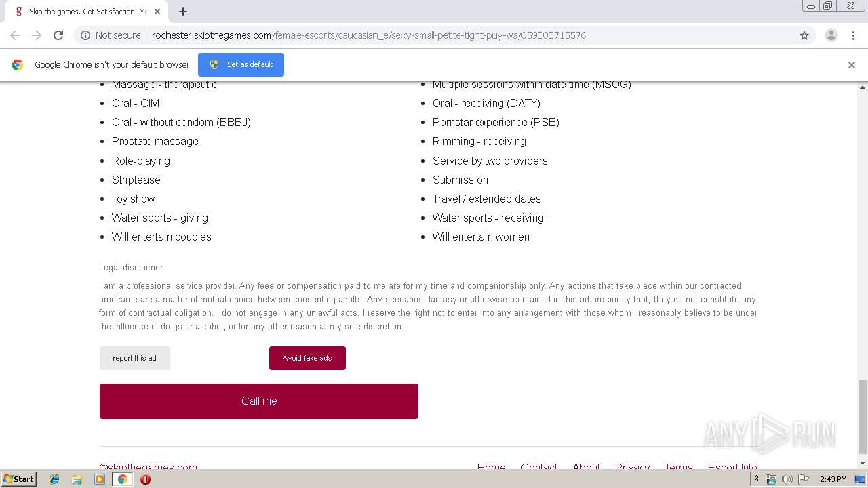Set Chrome as default browser

pos(241,64)
